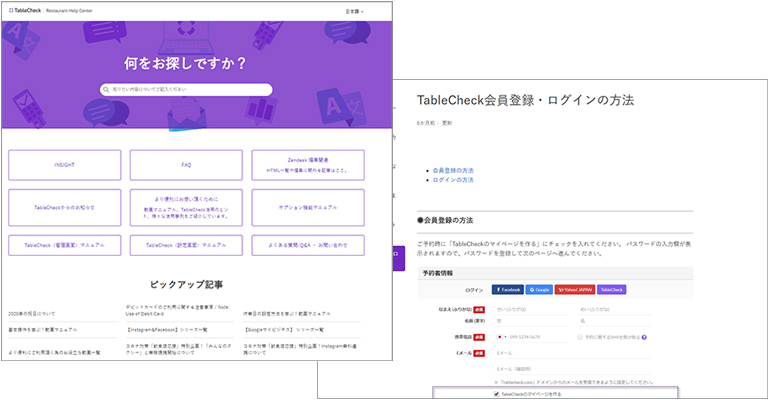Open the 2020年の祝日について article
The width and height of the screenshot is (770, 400).
[32, 314]
